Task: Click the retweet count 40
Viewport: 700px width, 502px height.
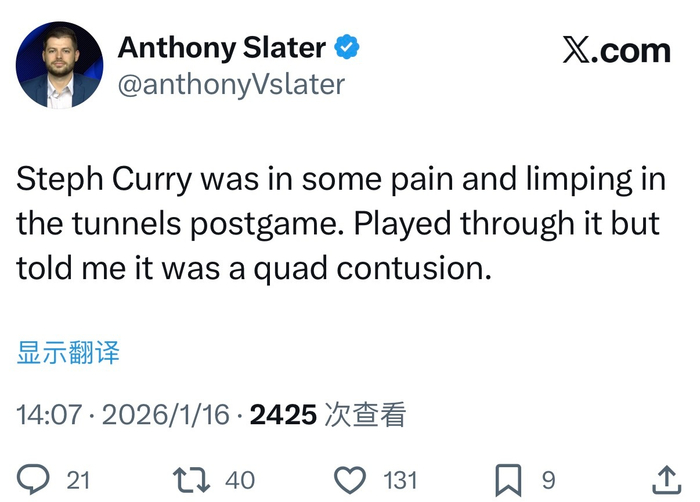Action: [x=240, y=480]
